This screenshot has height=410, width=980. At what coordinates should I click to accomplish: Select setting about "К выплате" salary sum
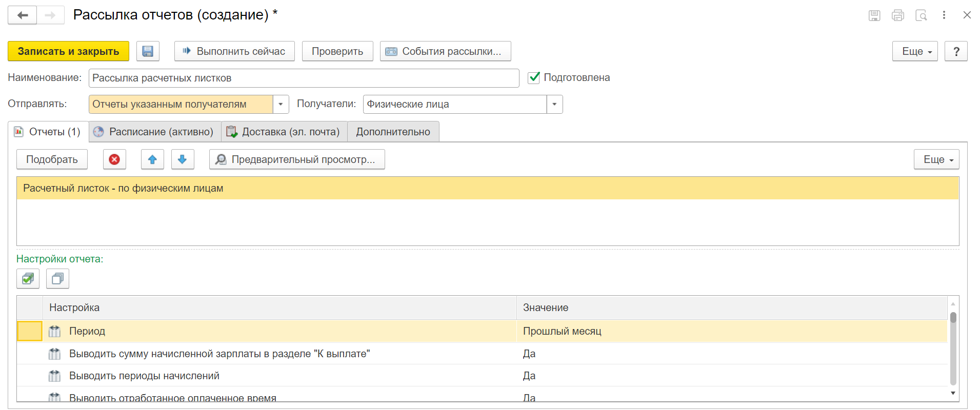pyautogui.click(x=219, y=354)
